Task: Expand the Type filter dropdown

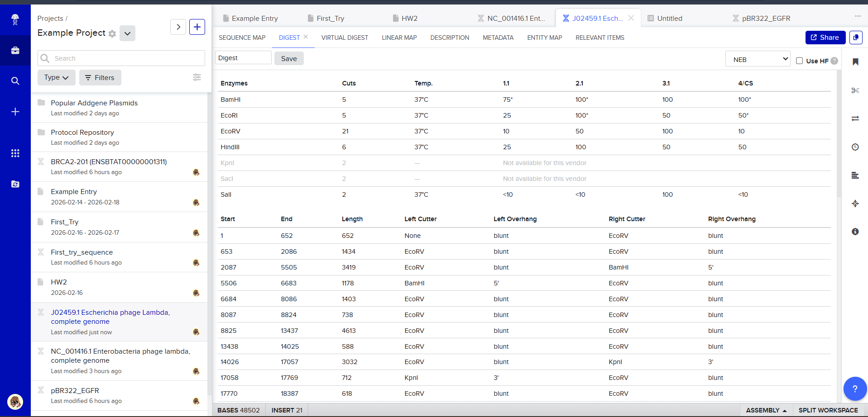Action: point(56,78)
